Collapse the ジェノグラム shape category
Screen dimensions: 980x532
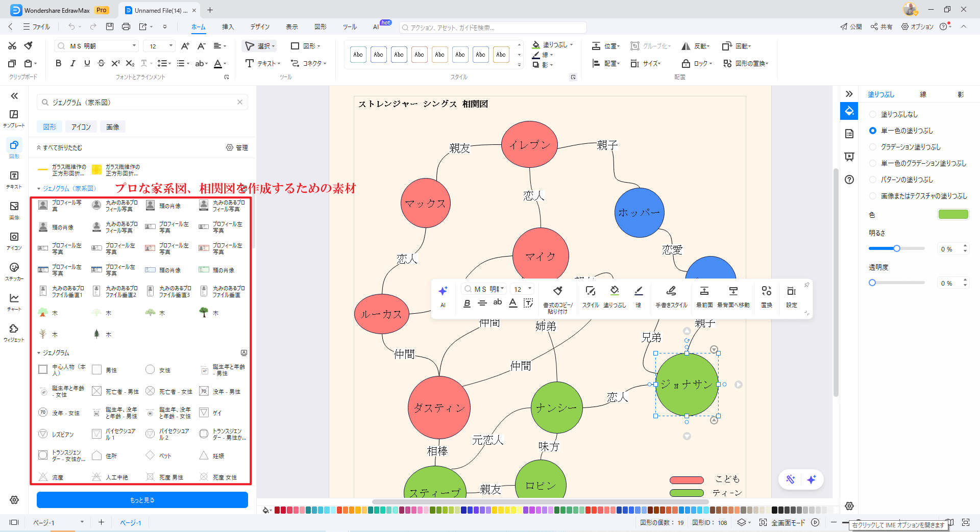39,353
